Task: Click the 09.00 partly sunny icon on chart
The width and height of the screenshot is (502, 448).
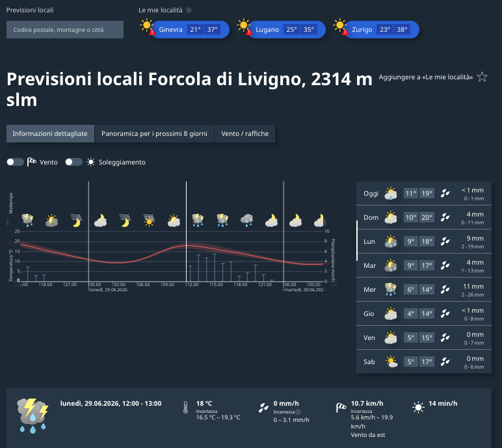Action: [174, 220]
